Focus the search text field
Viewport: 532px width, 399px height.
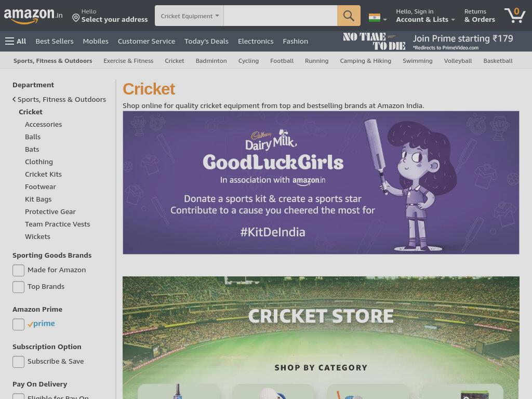point(280,16)
